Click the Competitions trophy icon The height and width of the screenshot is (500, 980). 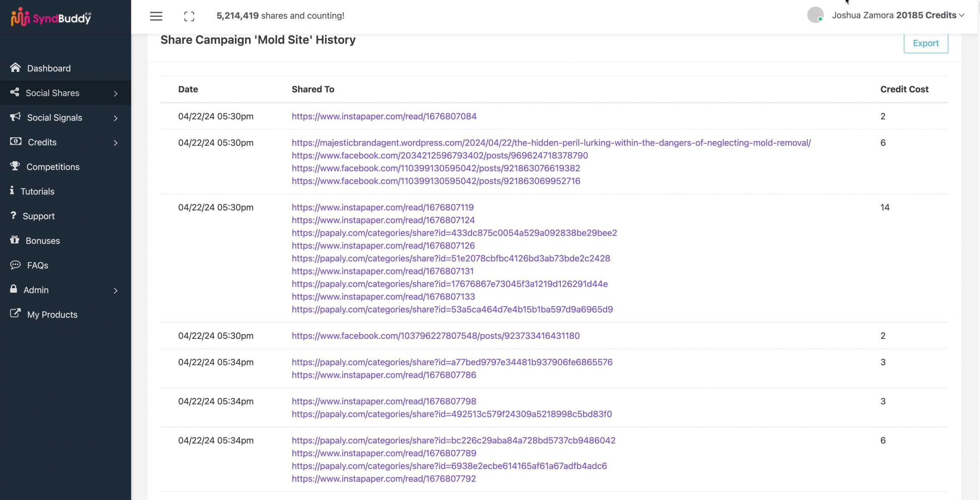pyautogui.click(x=15, y=166)
